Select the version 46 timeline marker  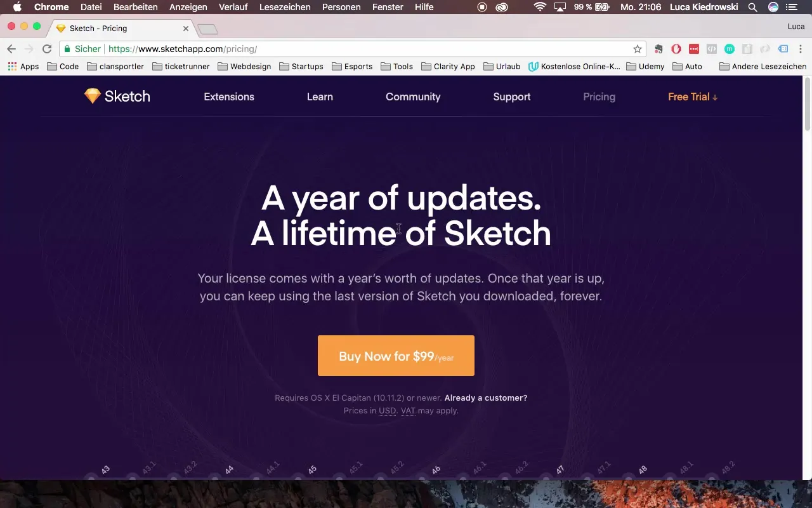coord(436,471)
